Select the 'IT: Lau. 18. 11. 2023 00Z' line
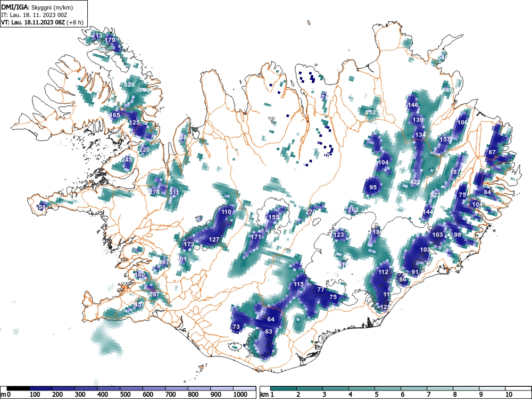Viewport: 532px width, 399px height. pos(34,15)
